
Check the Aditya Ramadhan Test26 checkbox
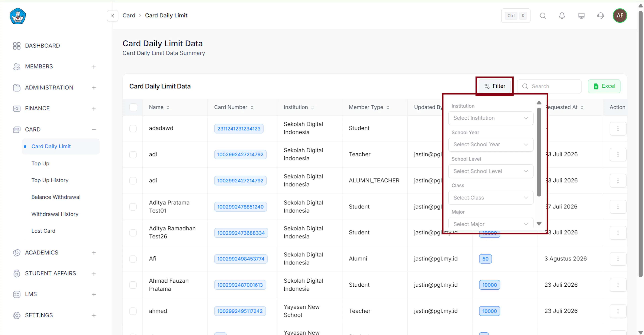(133, 233)
